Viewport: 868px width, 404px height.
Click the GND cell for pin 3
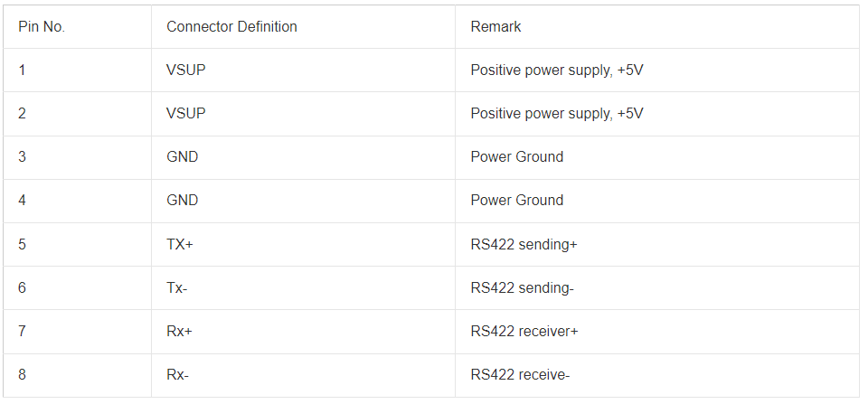pos(304,157)
